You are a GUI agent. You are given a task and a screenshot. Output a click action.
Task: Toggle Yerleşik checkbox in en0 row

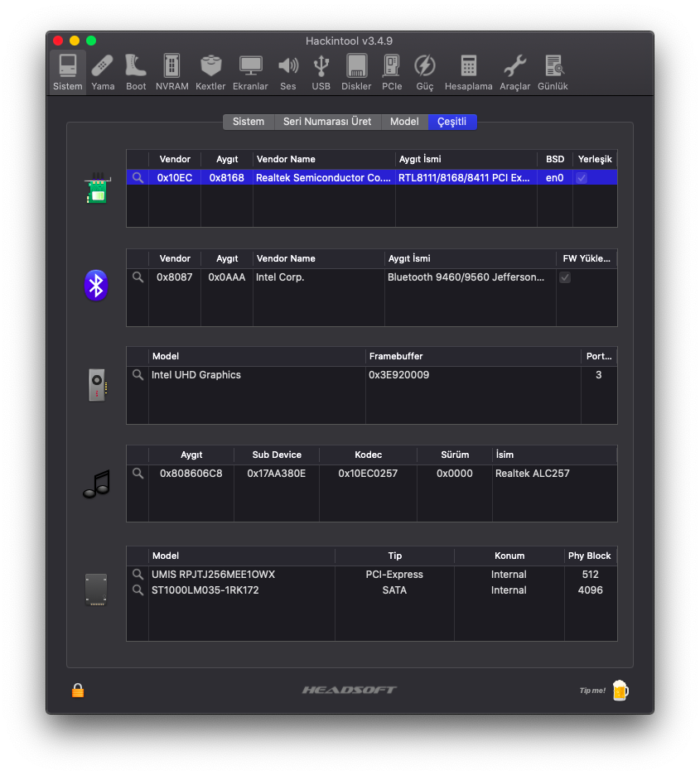point(582,178)
